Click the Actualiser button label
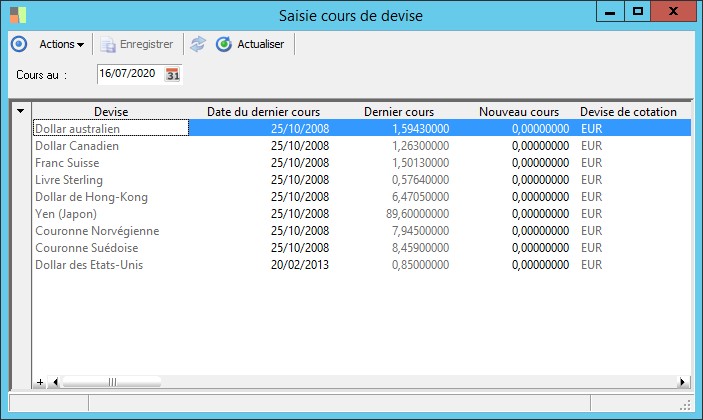Image resolution: width=703 pixels, height=420 pixels. (x=261, y=44)
